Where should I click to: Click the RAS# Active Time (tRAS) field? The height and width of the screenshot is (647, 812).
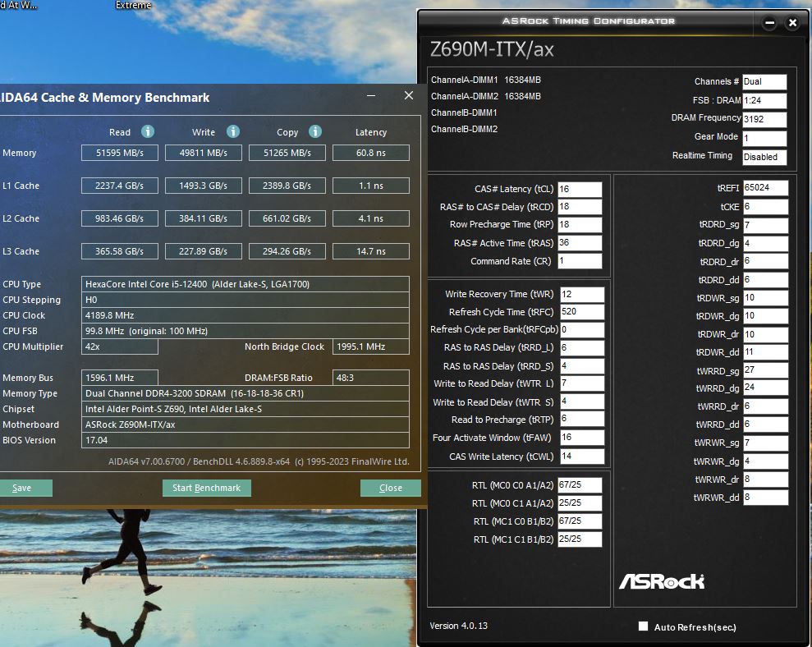point(580,243)
